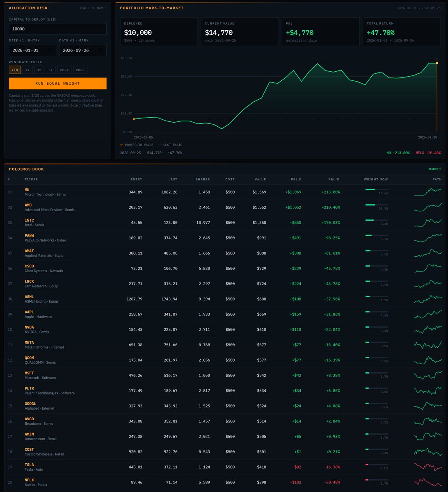Select the 3Y window preset
Image resolution: width=448 pixels, height=492 pixels.
39,70
